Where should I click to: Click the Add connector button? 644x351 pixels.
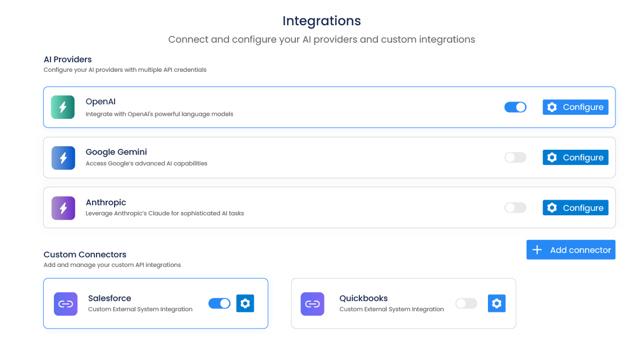click(x=571, y=250)
